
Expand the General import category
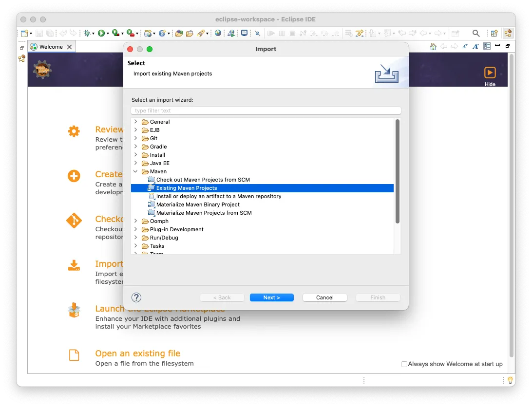tap(135, 122)
